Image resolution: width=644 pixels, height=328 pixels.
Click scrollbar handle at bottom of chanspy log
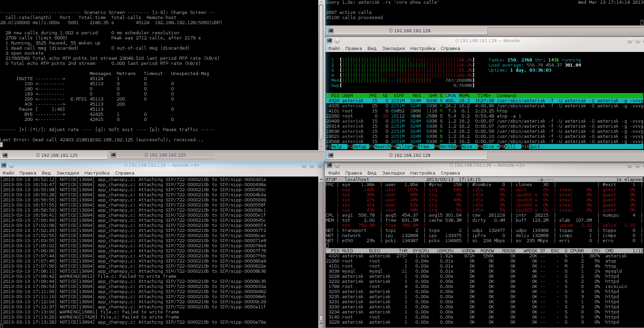(321, 319)
